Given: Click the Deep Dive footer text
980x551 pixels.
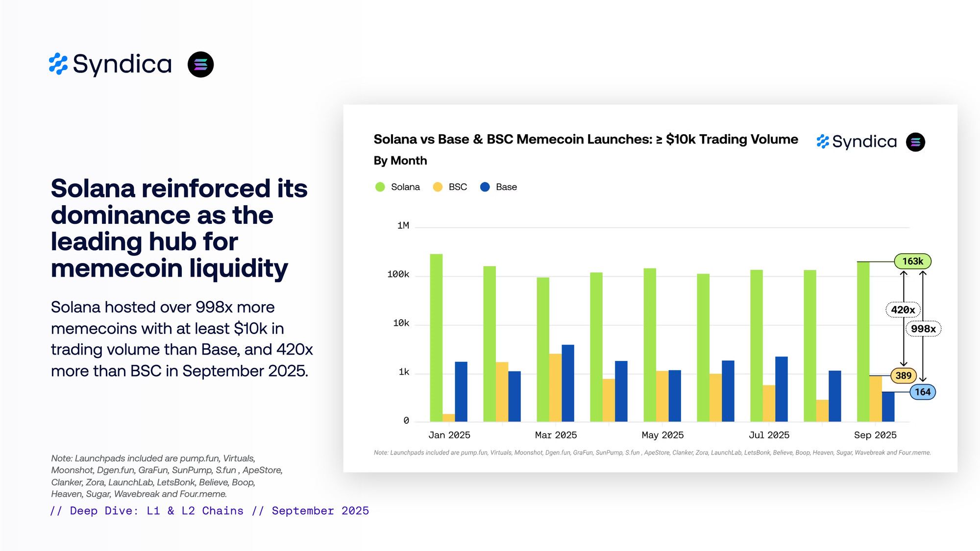Looking at the screenshot, I should (210, 511).
